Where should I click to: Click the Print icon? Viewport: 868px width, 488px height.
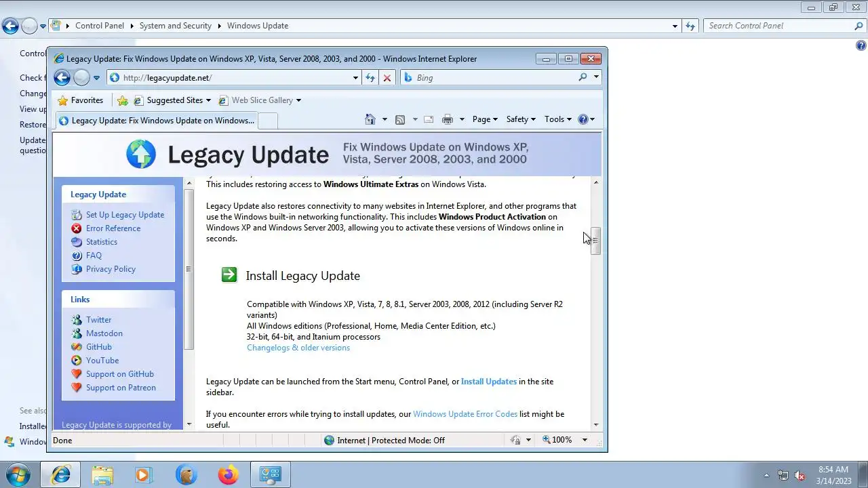[447, 119]
